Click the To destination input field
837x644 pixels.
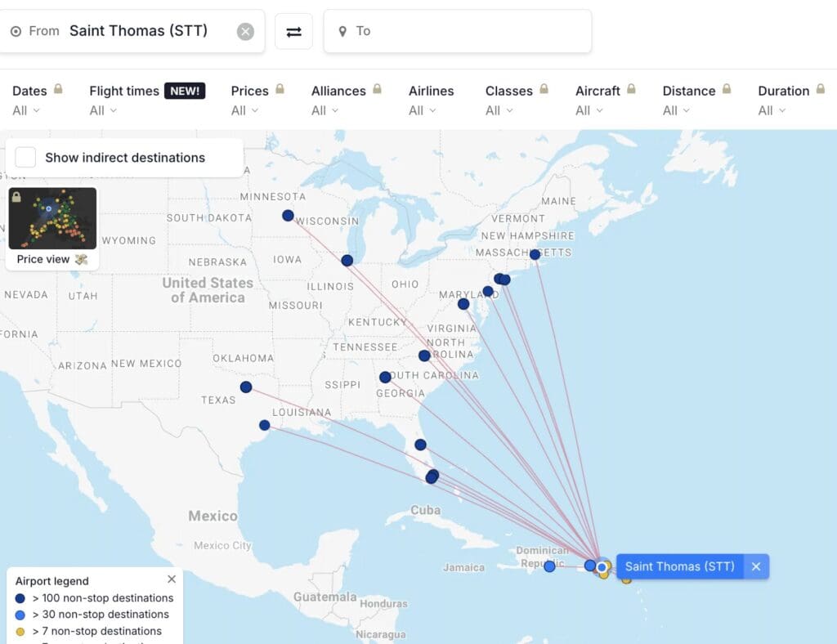point(458,32)
